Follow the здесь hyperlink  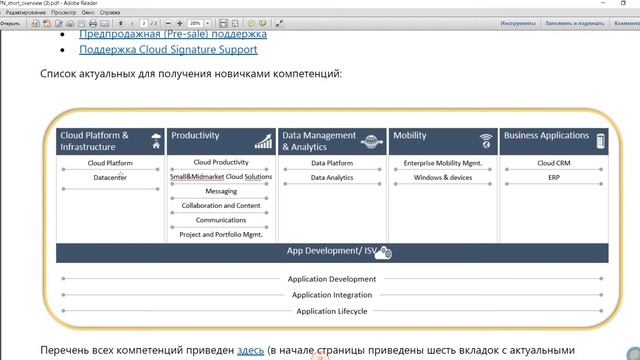(x=251, y=350)
